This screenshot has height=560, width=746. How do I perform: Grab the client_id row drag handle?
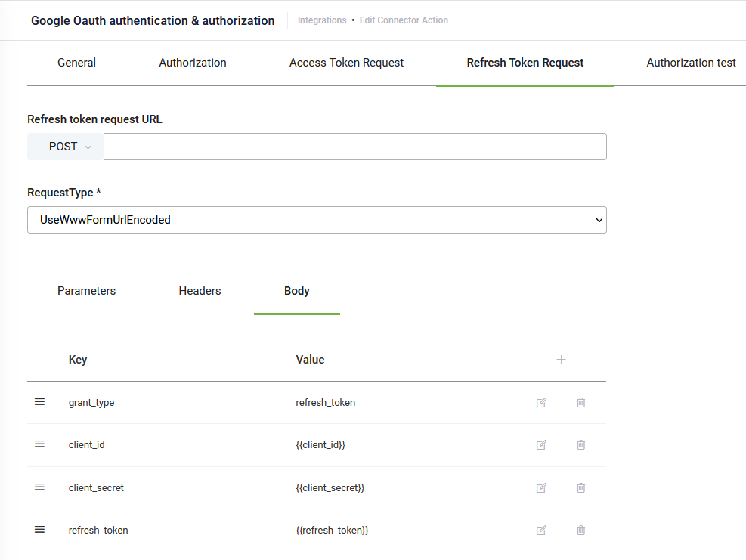(39, 444)
